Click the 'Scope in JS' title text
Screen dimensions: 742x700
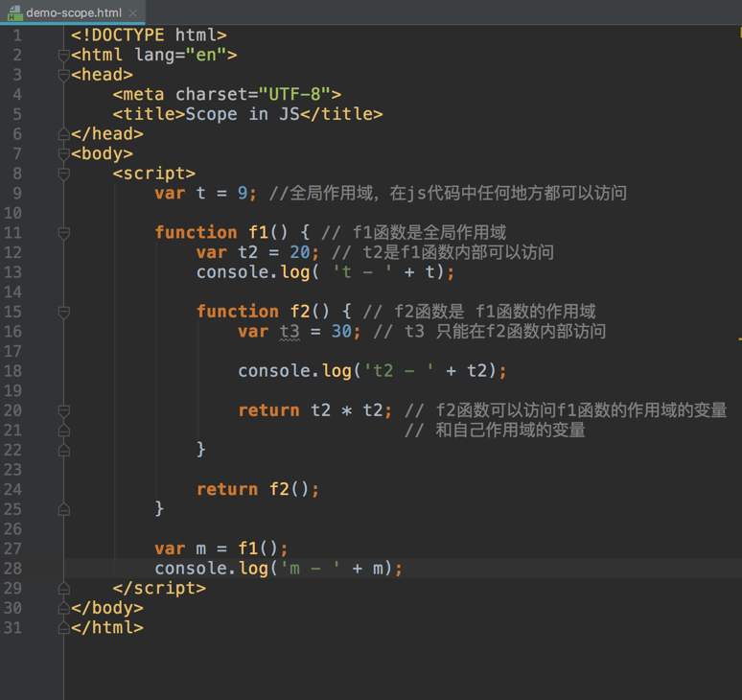243,114
